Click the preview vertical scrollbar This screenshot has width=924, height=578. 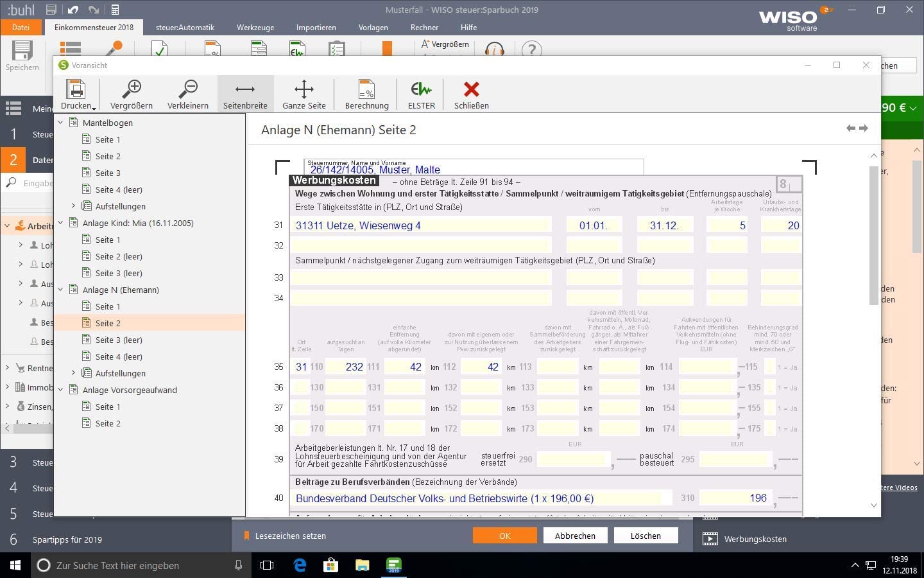point(873,235)
